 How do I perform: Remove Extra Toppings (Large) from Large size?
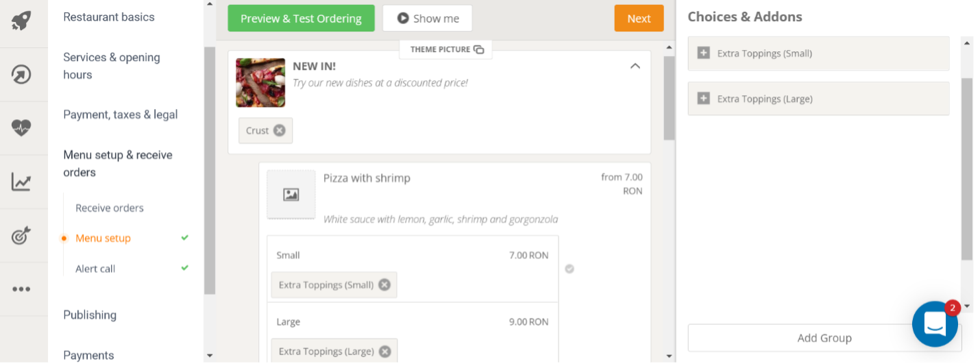(x=385, y=351)
